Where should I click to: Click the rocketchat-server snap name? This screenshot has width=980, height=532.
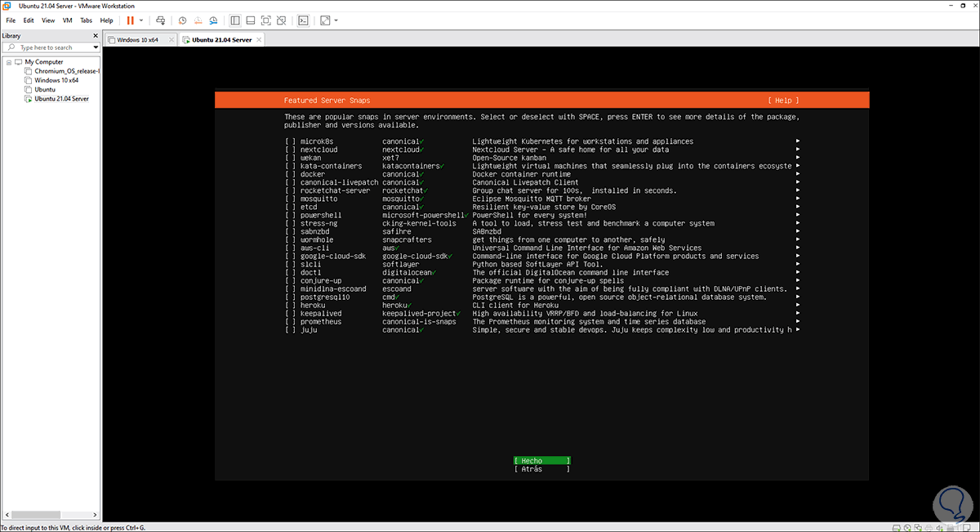(x=335, y=190)
